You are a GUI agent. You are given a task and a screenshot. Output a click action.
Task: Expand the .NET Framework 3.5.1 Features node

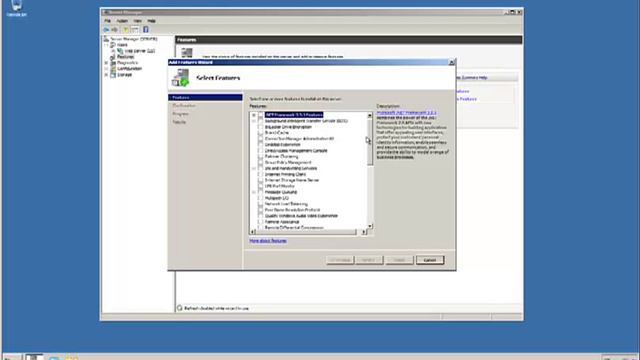click(x=253, y=115)
